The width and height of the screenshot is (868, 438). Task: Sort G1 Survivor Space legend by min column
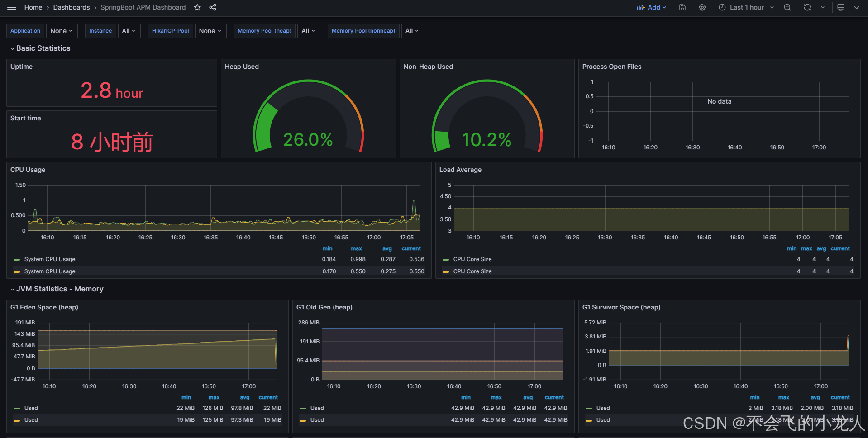click(755, 397)
